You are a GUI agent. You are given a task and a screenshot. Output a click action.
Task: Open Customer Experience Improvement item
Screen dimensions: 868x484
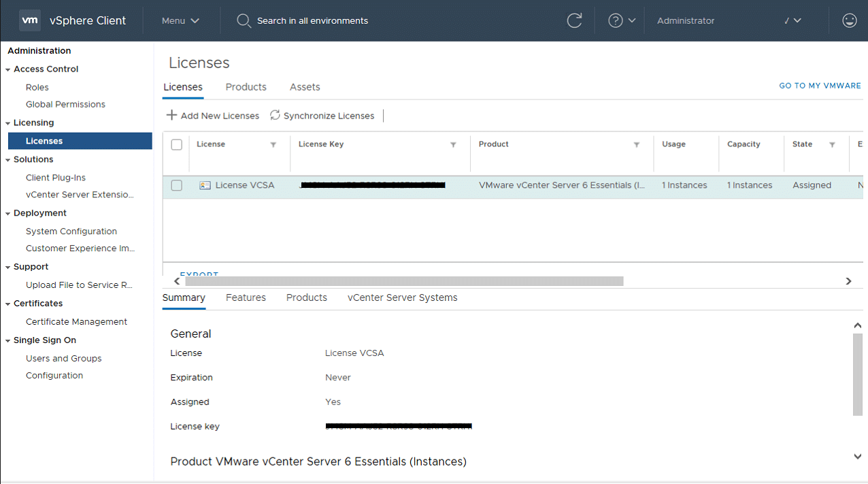(x=80, y=248)
